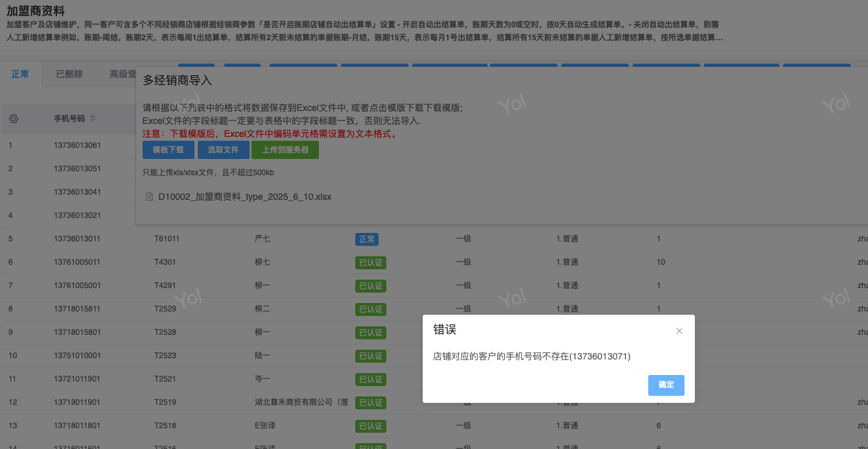Click the file icon next to D10002 xlsx
The height and width of the screenshot is (449, 868).
click(150, 197)
